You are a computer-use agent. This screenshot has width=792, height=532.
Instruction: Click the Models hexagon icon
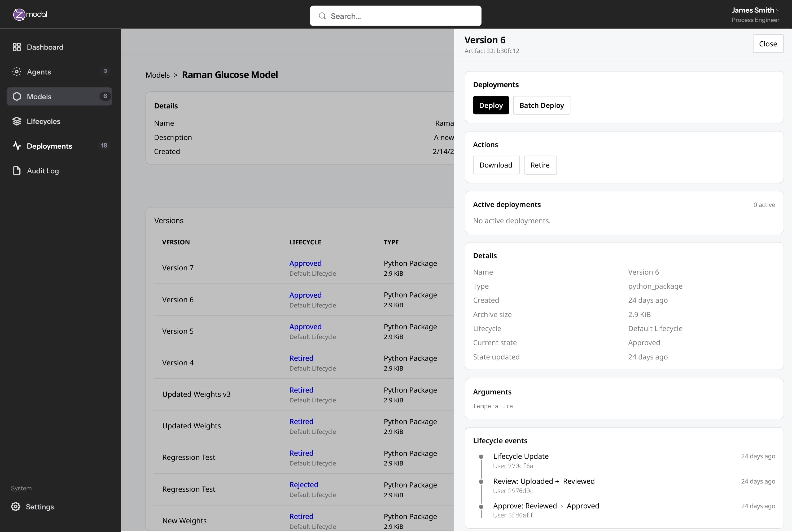click(17, 97)
